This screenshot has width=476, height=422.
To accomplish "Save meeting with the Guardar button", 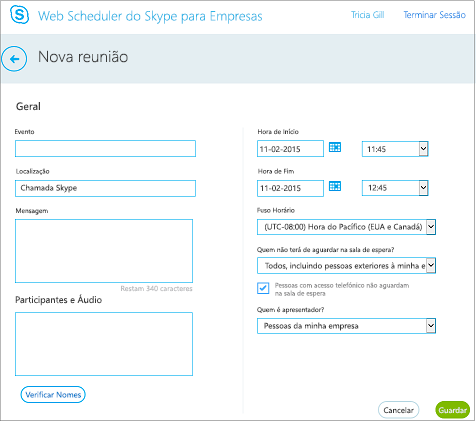I will [452, 410].
